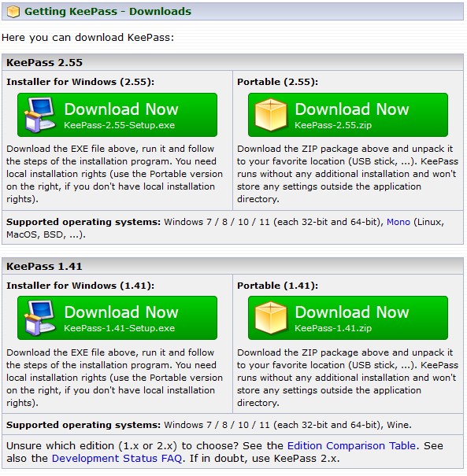
Task: Click the KeePass-1.41.zip Download Now button
Action: click(348, 318)
